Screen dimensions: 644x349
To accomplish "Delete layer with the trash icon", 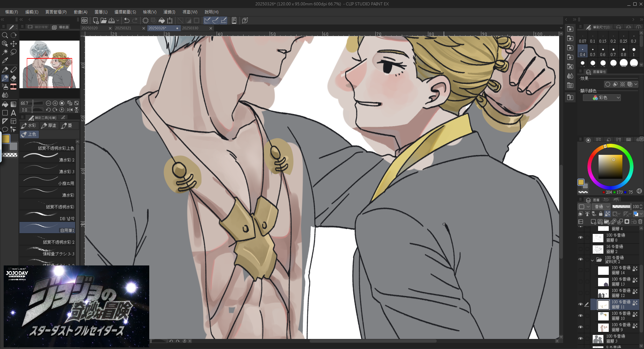I will pos(640,221).
